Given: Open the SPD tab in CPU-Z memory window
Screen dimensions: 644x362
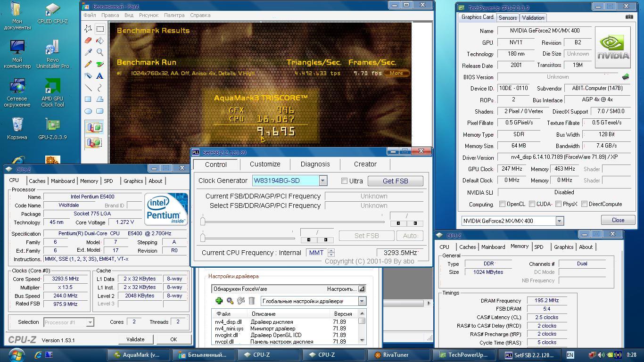Looking at the screenshot, I should click(539, 247).
